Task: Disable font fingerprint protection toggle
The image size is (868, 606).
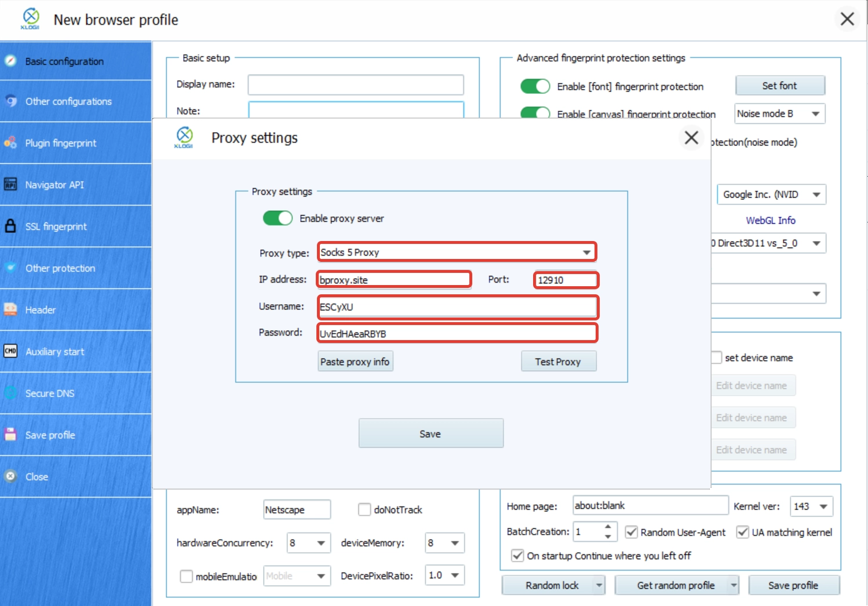Action: pos(535,86)
